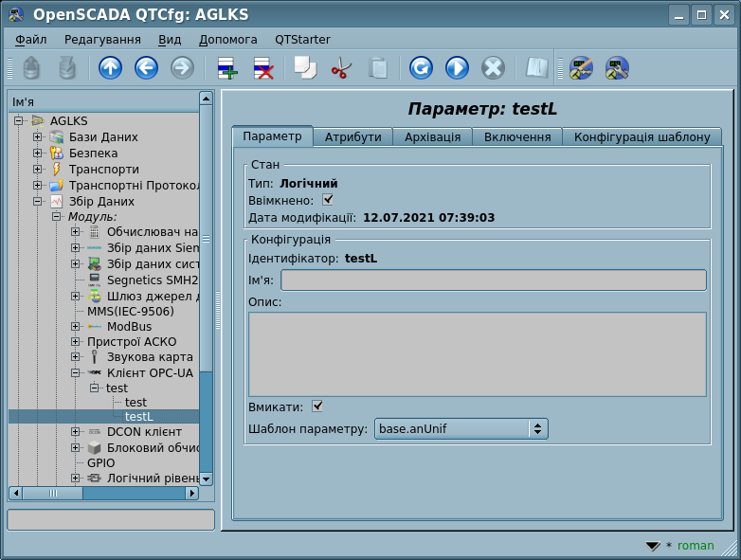The image size is (741, 560).
Task: Click the Ім'я text input field
Action: 493,280
